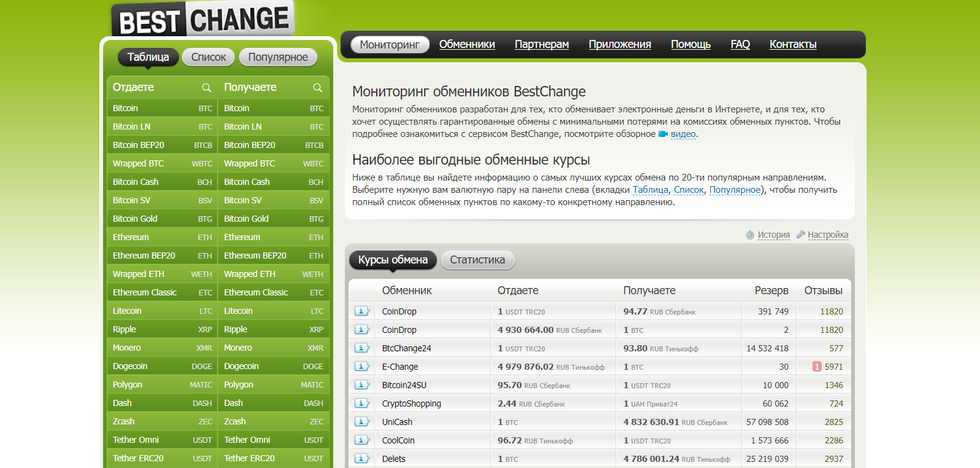The height and width of the screenshot is (468, 980).
Task: Open the Обменники menu item
Action: click(467, 44)
